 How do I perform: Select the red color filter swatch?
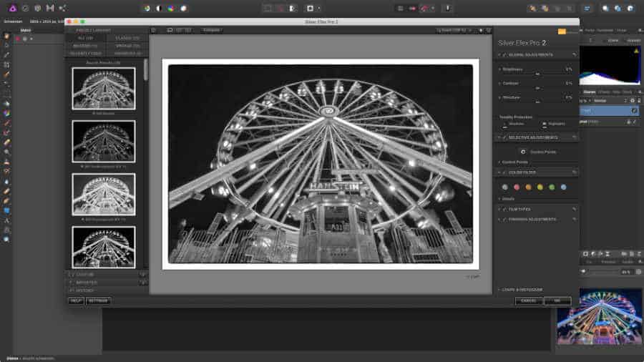(517, 187)
